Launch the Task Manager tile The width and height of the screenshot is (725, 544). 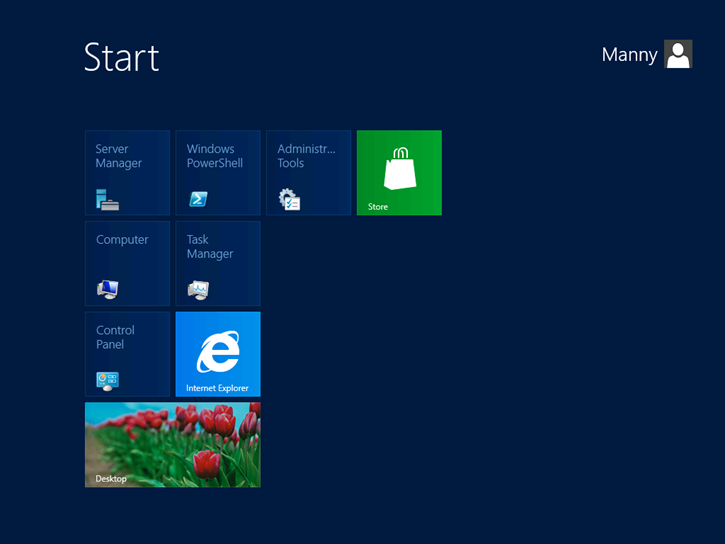(218, 263)
